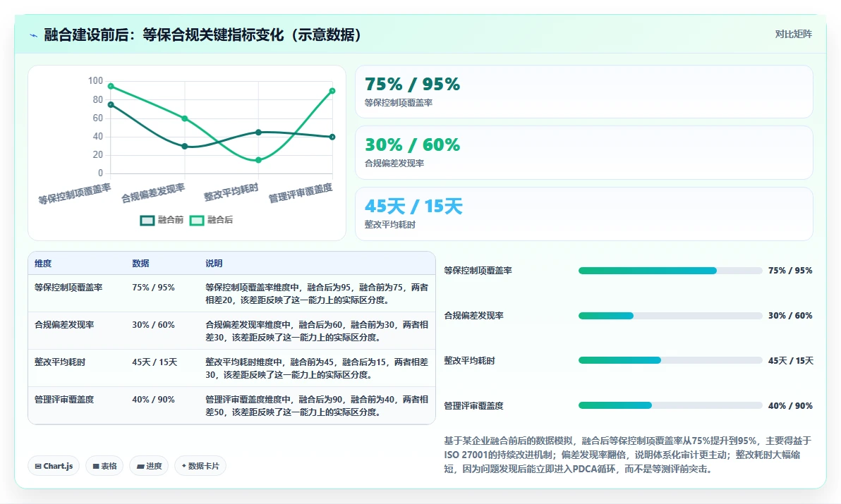Select the 45天 / 15天 stat card
841x504 pixels.
(584, 214)
